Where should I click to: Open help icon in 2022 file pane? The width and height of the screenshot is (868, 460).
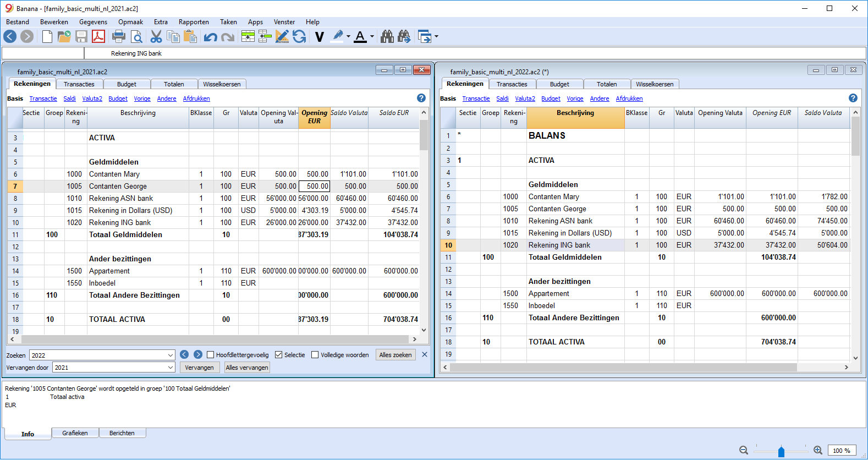[853, 98]
